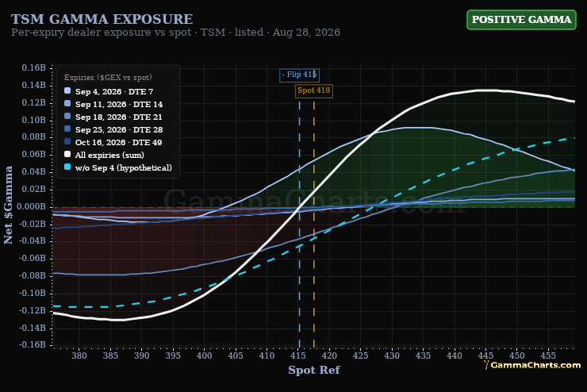The width and height of the screenshot is (587, 392).
Task: Click the -0.16B y-axis label
Action: tap(33, 344)
